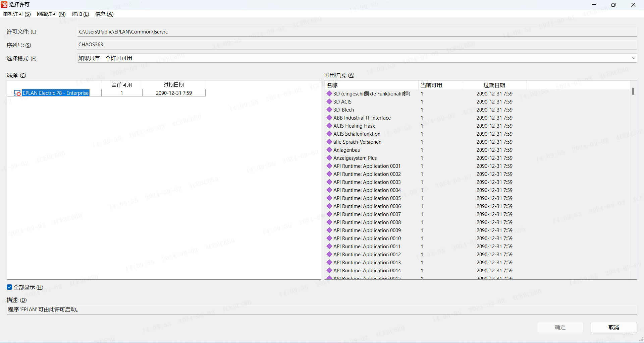Click the EPLAN Electric P8 license icon

(17, 93)
